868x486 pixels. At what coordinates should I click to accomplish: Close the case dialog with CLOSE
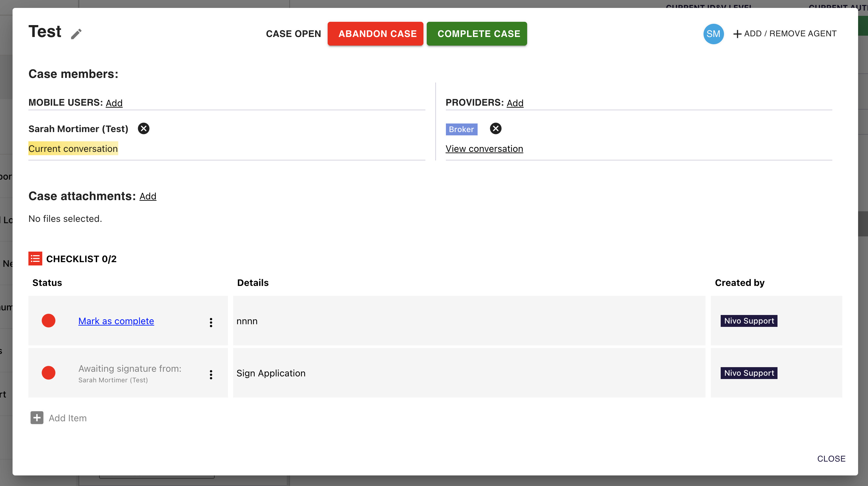[831, 459]
